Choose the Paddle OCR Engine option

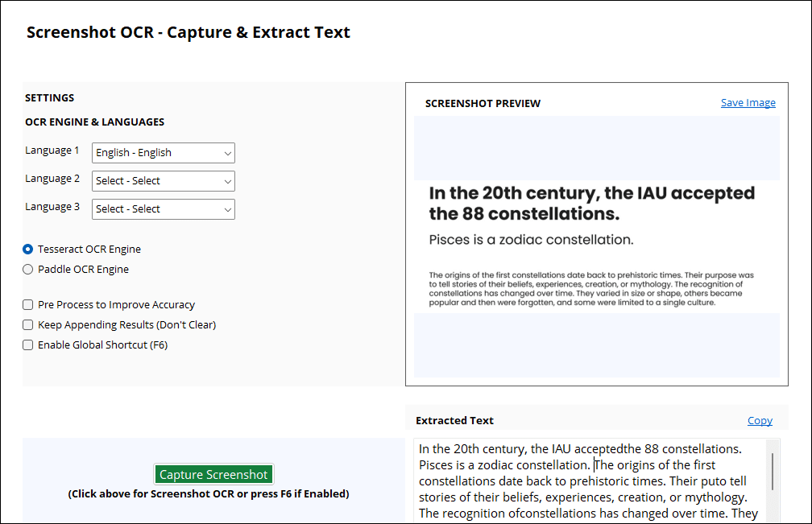pyautogui.click(x=28, y=270)
